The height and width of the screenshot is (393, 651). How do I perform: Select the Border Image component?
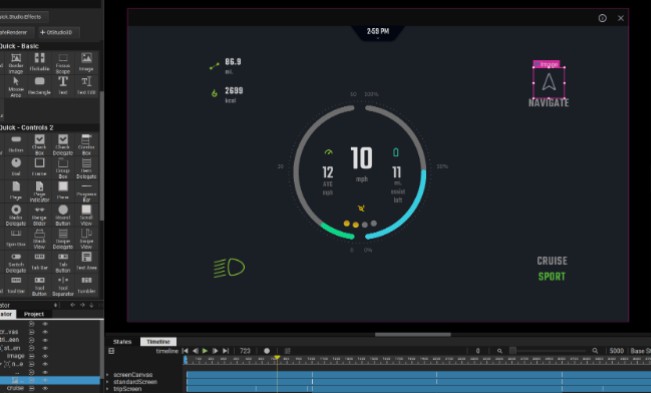(16, 63)
